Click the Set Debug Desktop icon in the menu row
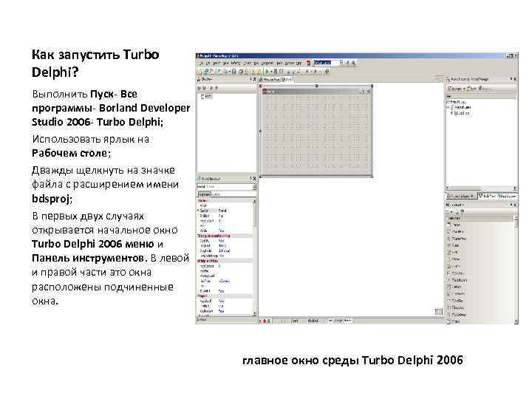532x399 pixels. (x=353, y=63)
